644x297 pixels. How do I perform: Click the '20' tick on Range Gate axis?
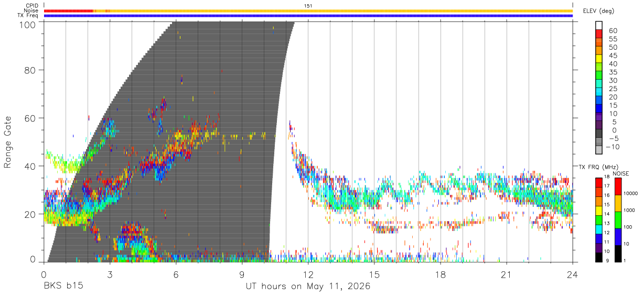[31, 214]
